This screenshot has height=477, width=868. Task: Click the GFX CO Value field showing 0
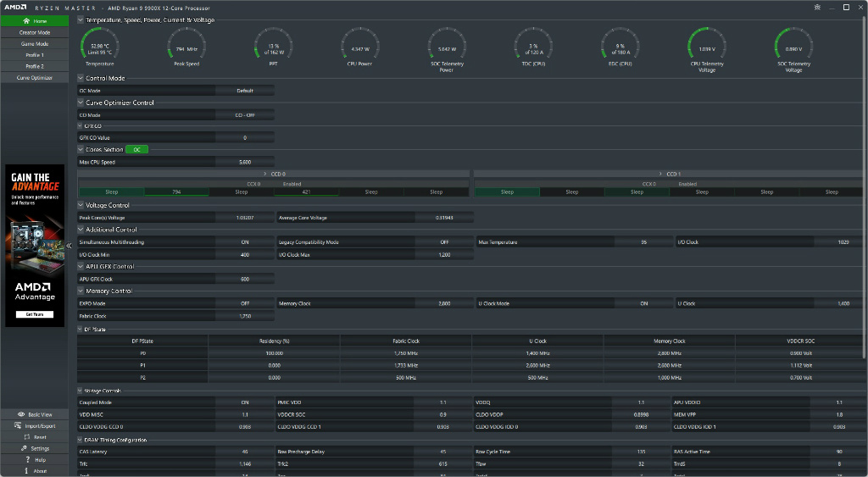pos(245,138)
